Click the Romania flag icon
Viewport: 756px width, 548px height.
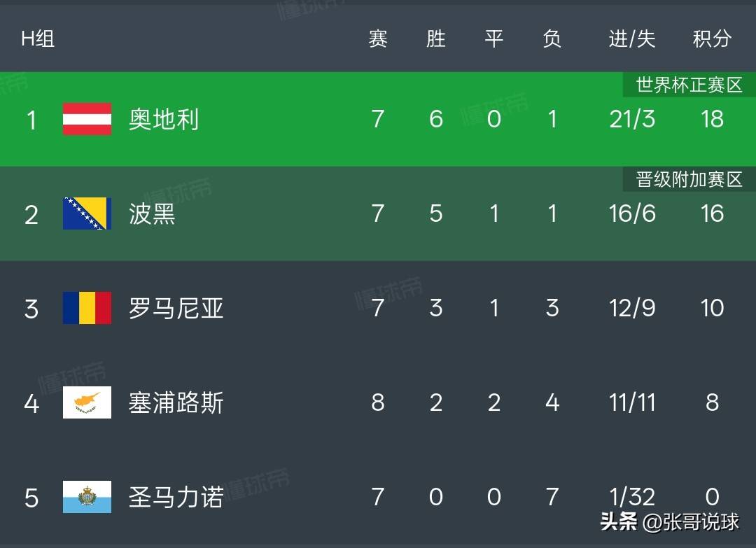click(87, 308)
